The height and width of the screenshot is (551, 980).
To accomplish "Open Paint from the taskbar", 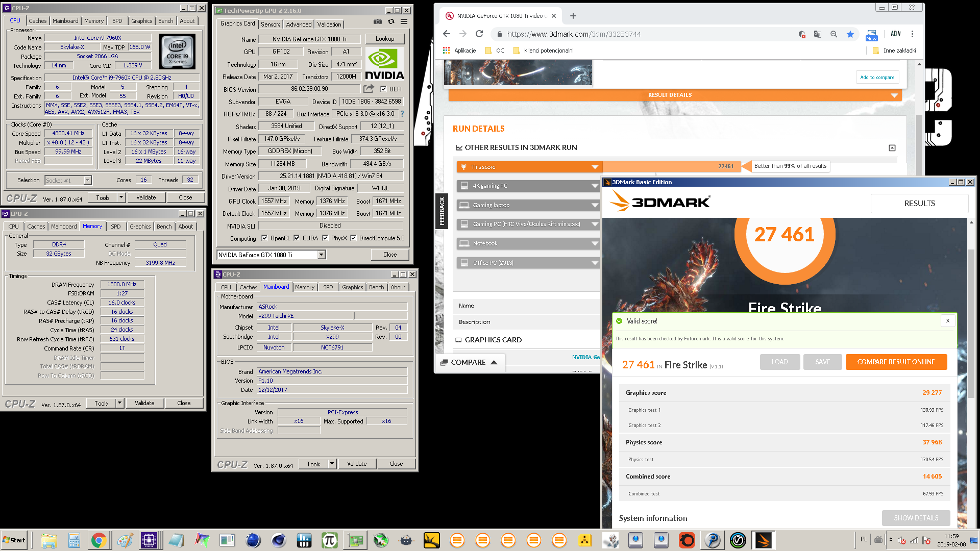I will 125,540.
